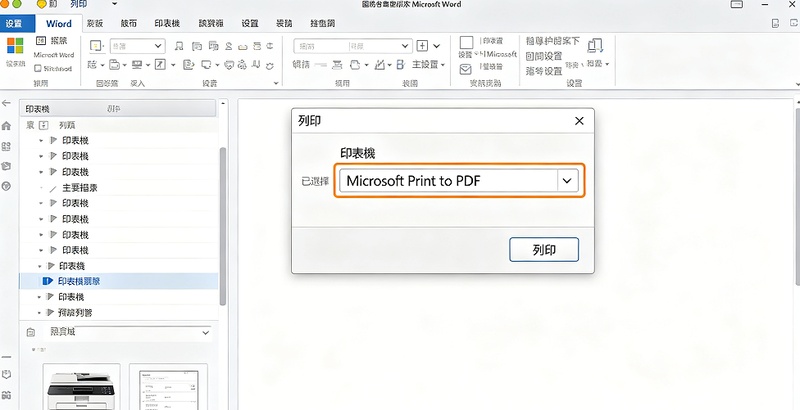
Task: Select the printer photo thumbnail
Action: click(82, 387)
